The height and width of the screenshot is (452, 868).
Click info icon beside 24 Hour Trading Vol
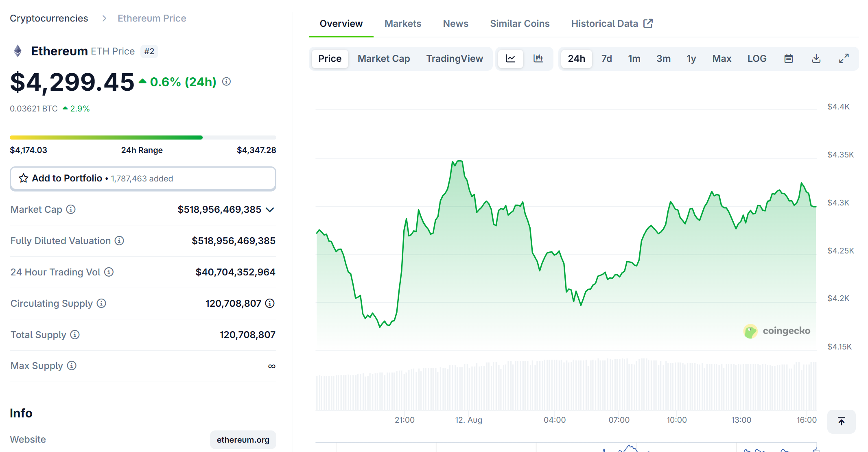pos(109,272)
